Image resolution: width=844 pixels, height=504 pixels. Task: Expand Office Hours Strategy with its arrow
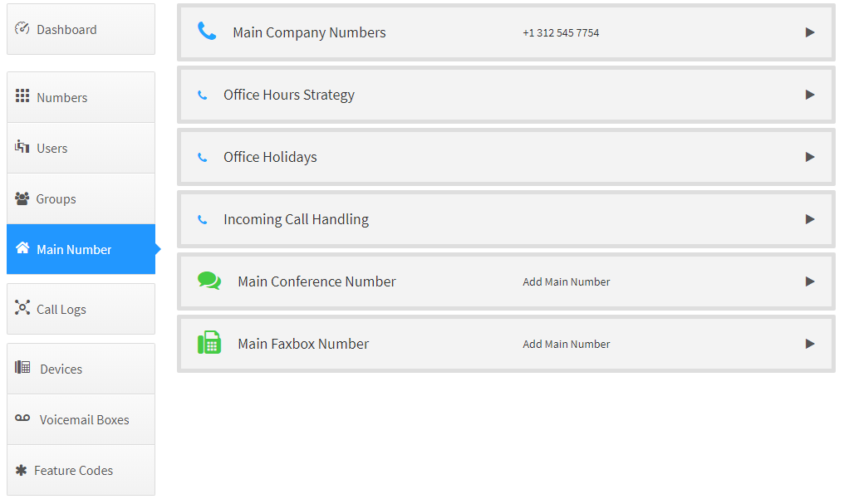[x=810, y=95]
